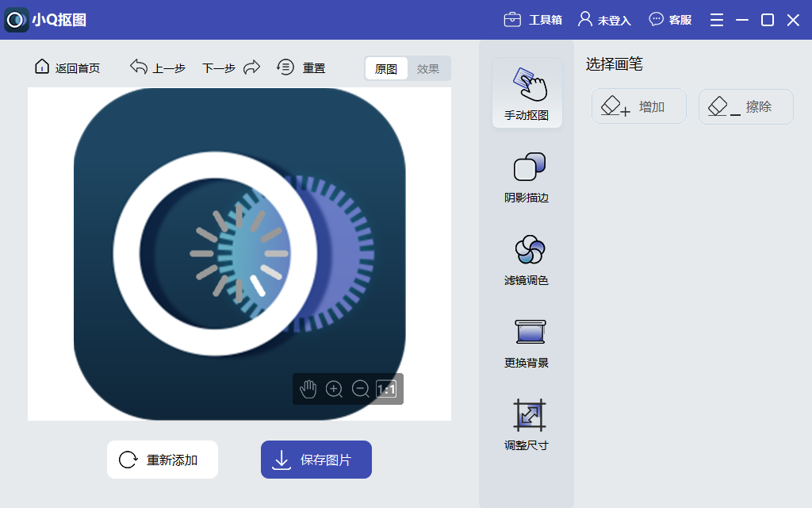Enable the 擦除 erase brush mode
Screen dimensions: 812x508
745,106
